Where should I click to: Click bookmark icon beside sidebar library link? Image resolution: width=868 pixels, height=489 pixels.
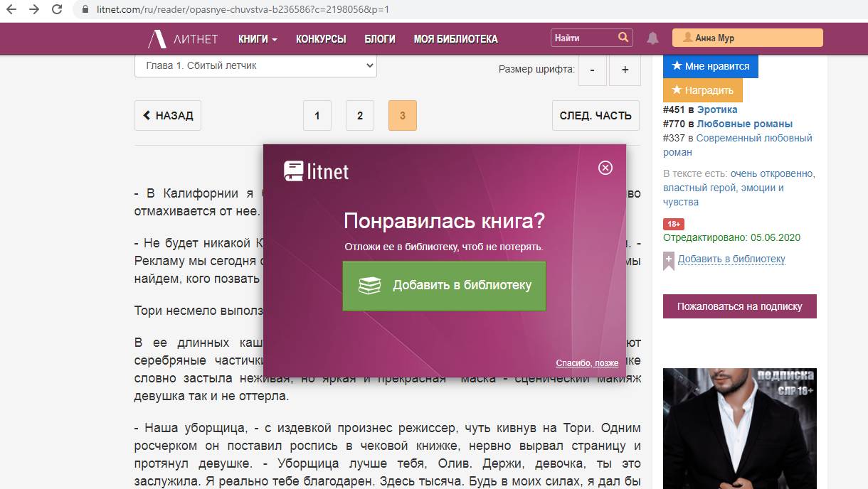click(668, 261)
